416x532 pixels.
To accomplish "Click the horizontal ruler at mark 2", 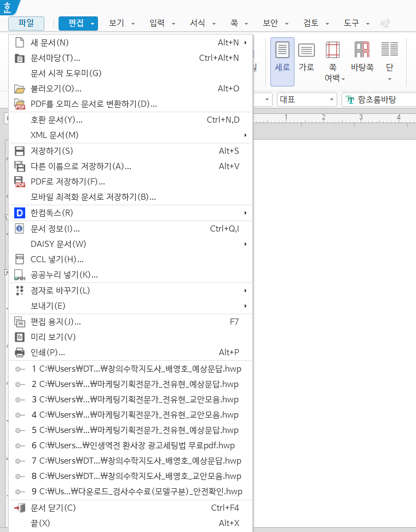I will pyautogui.click(x=323, y=117).
